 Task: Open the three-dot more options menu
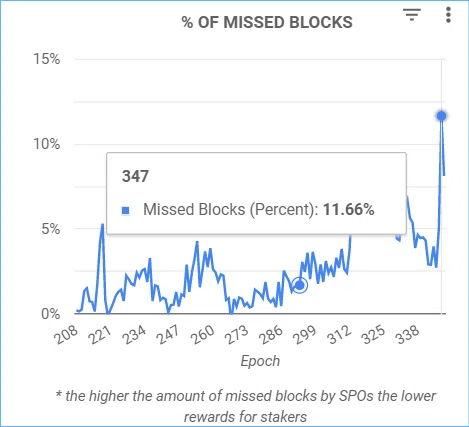[x=448, y=15]
